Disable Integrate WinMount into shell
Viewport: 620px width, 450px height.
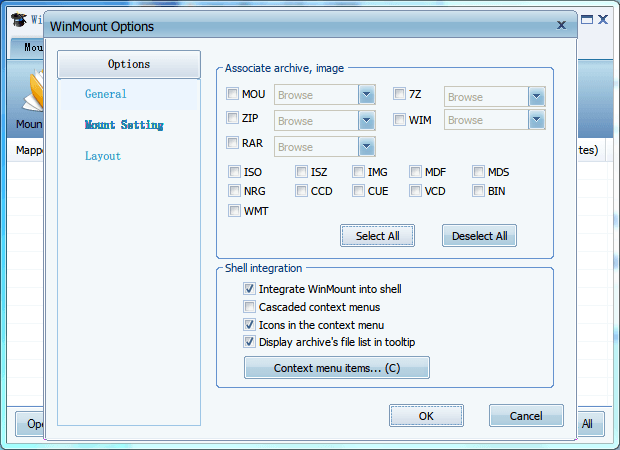click(x=250, y=289)
